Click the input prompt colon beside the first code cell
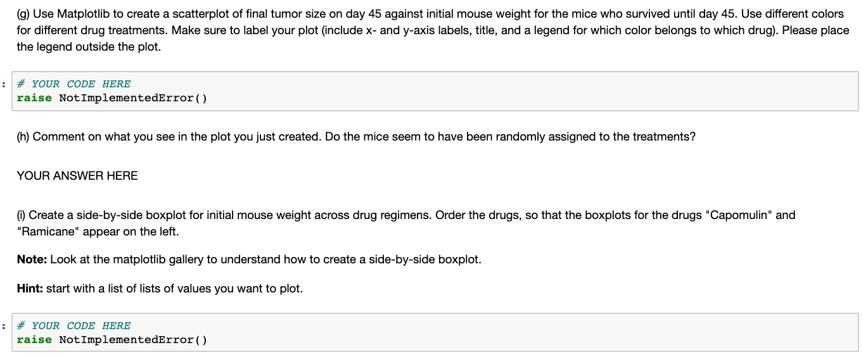 click(4, 84)
